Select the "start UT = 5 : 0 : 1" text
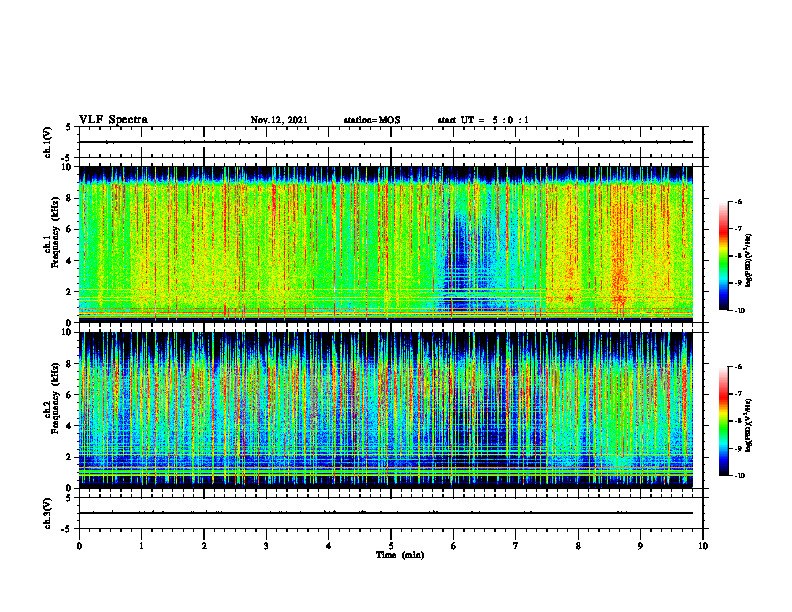The width and height of the screenshot is (792, 612). pyautogui.click(x=483, y=120)
